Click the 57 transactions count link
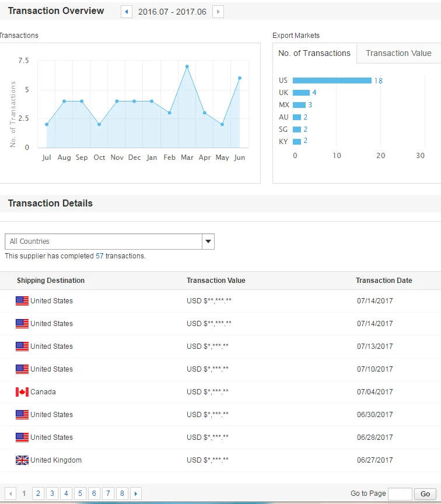Screen dimensions: 441x504 [99, 256]
